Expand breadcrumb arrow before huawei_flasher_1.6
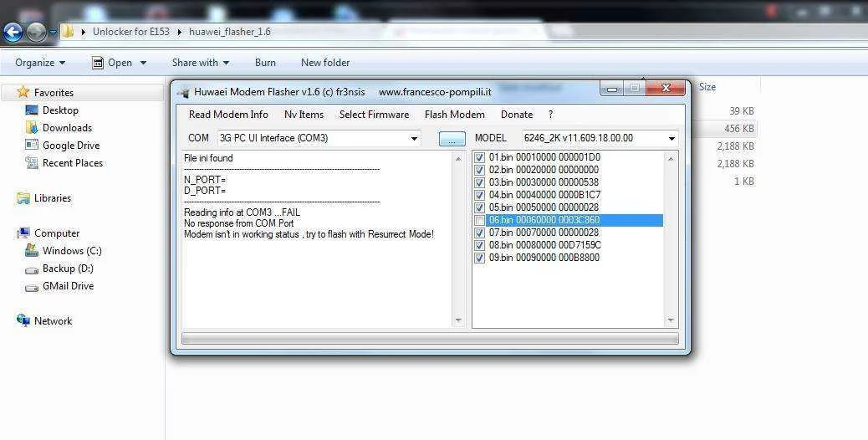 point(179,32)
